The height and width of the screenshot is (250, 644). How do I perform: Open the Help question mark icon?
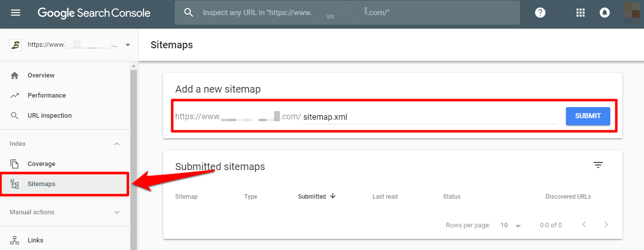pyautogui.click(x=540, y=13)
